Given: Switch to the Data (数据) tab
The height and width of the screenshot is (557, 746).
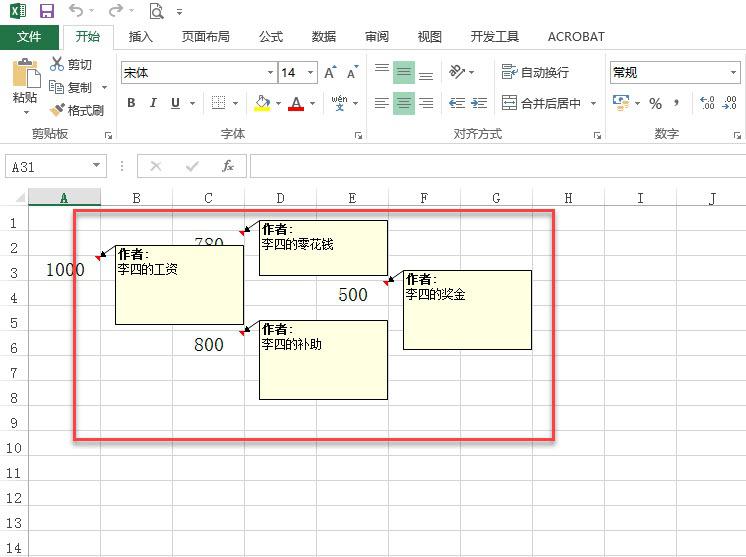Looking at the screenshot, I should click(x=324, y=37).
